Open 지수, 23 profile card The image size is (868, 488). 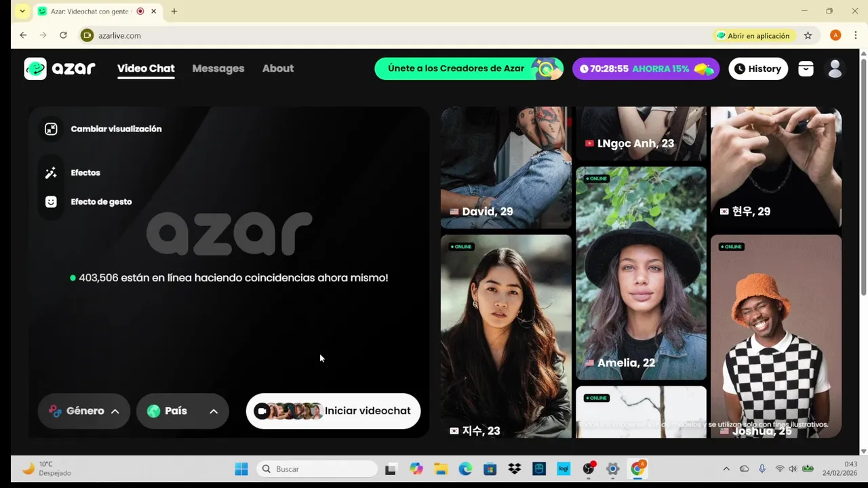click(506, 336)
